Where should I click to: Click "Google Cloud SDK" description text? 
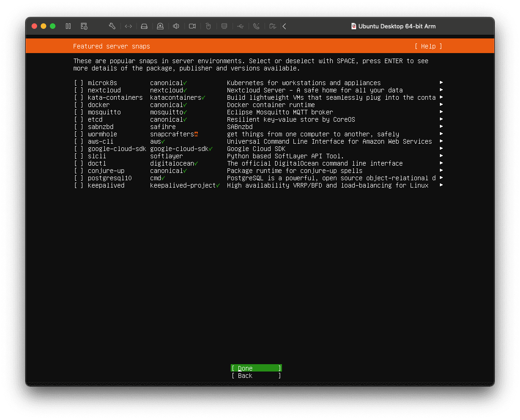click(256, 149)
